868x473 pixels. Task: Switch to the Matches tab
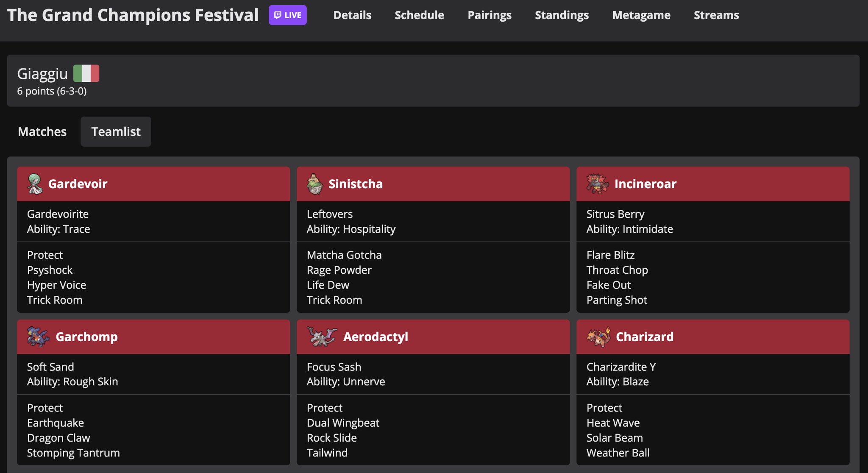pos(42,132)
